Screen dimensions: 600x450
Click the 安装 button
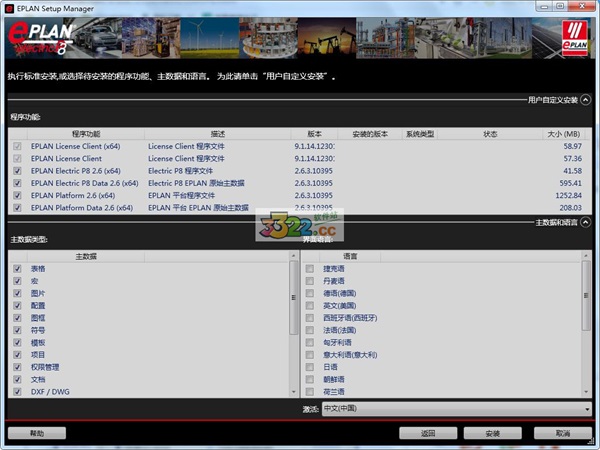(x=492, y=434)
